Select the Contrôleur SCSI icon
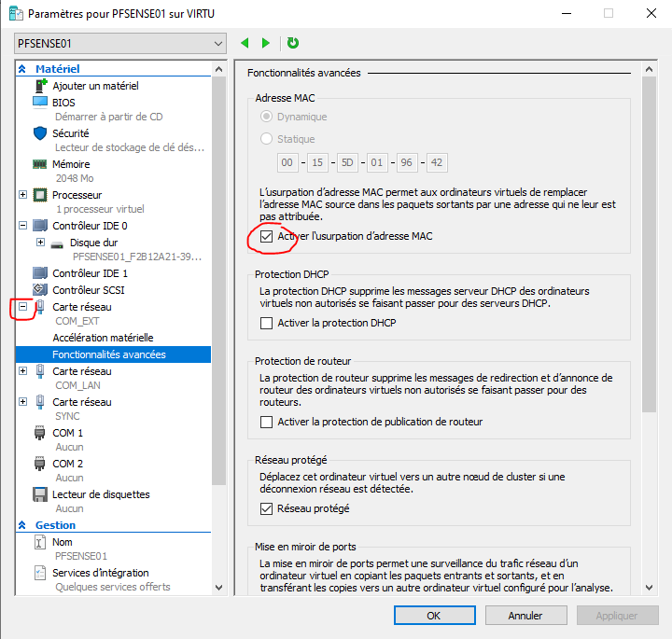Screen dimensions: 672x639 pos(40,290)
